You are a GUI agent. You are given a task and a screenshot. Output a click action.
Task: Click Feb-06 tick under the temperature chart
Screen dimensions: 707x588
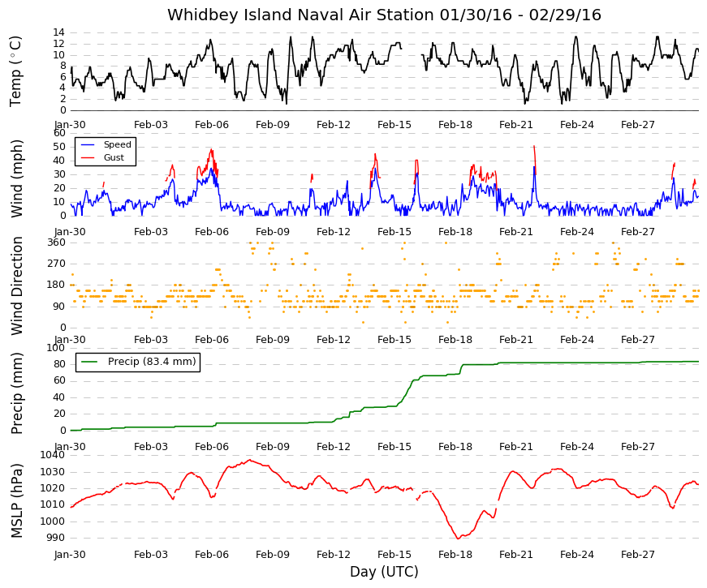(212, 125)
